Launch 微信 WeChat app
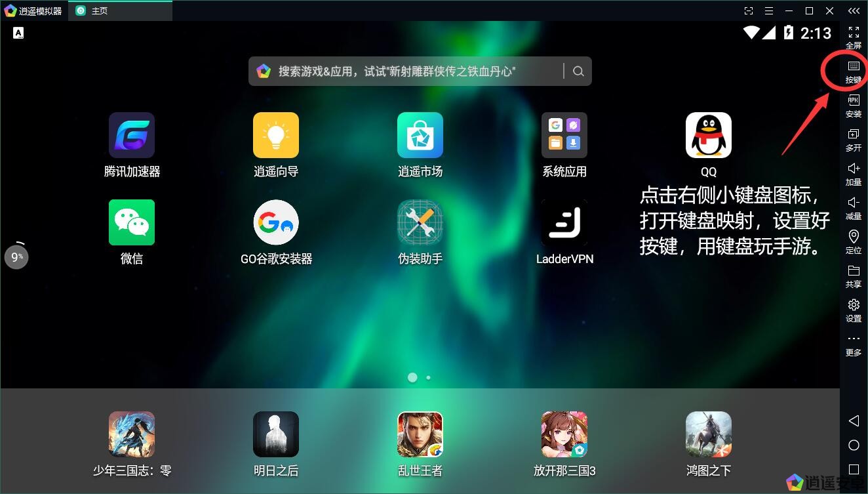 132,223
